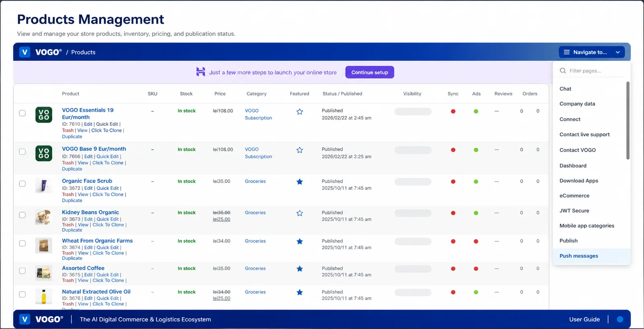Select Contact live support menu entry
This screenshot has width=644, height=329.
pyautogui.click(x=584, y=135)
